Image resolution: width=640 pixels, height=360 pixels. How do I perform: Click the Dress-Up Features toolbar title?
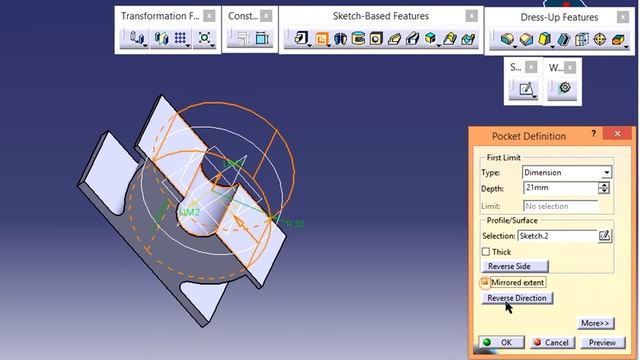coord(559,17)
